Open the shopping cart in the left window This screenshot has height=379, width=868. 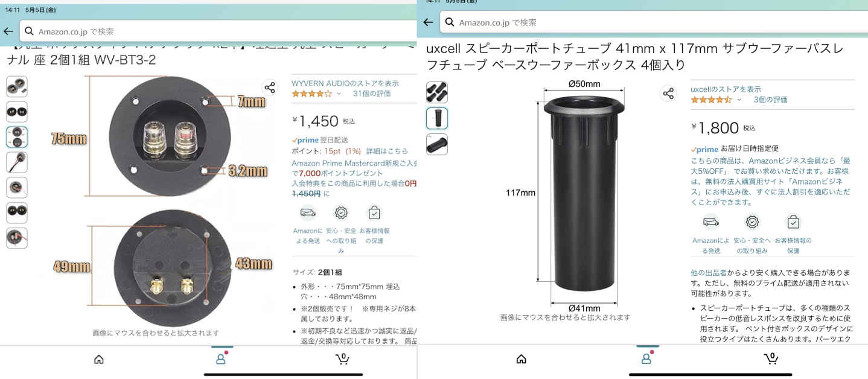[x=342, y=358]
